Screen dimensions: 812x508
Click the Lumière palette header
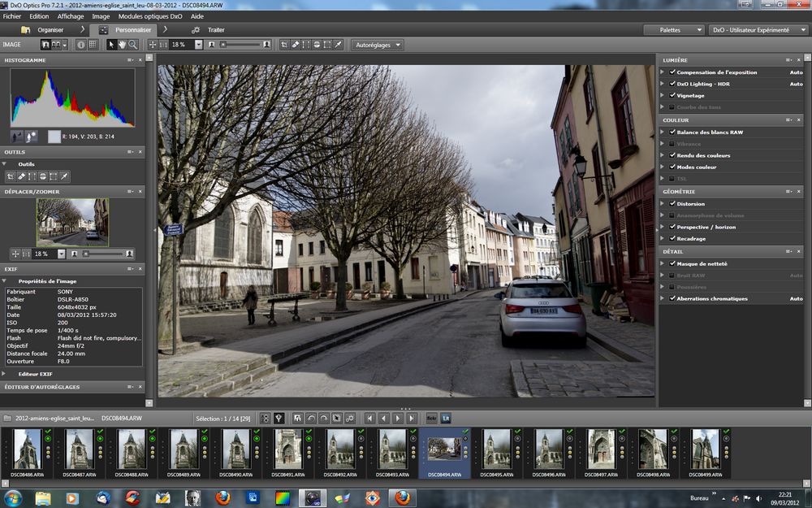pyautogui.click(x=730, y=60)
